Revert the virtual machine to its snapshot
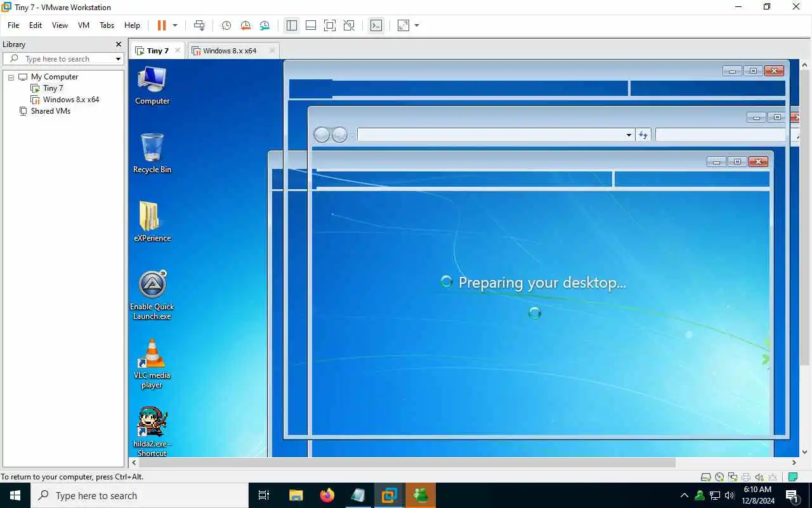 246,25
